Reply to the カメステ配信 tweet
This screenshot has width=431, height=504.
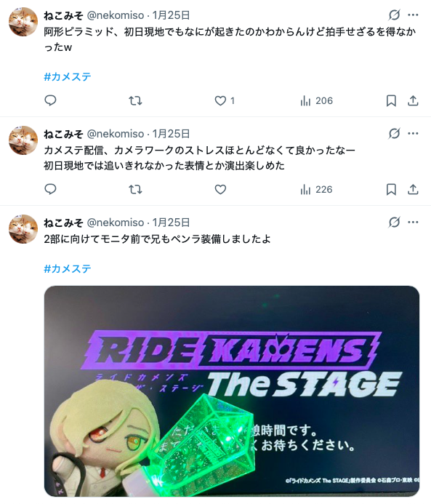(50, 189)
